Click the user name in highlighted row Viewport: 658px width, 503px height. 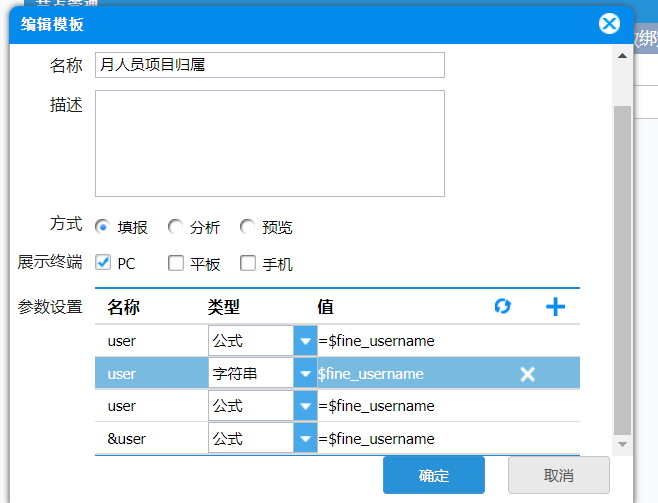coord(122,374)
